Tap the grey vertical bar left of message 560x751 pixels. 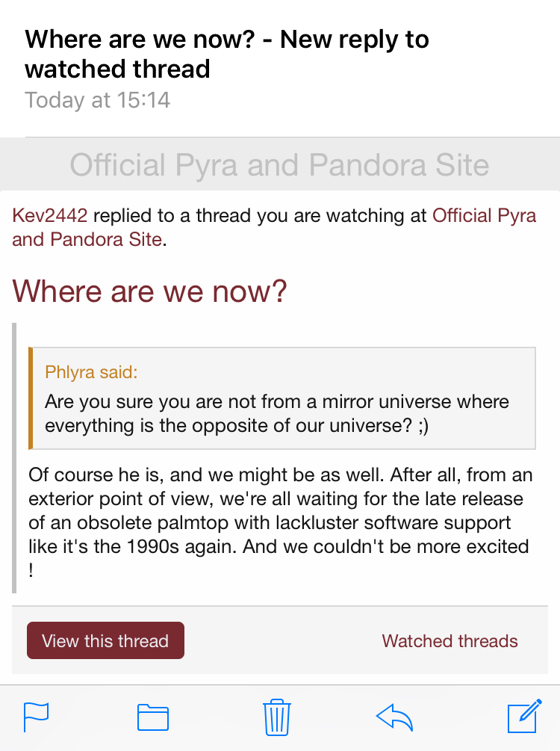(15, 457)
